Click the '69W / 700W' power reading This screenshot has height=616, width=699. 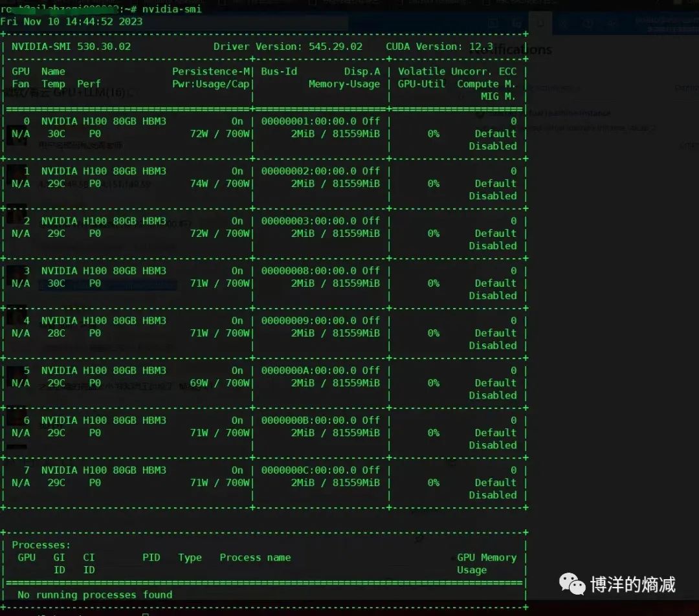coord(220,383)
